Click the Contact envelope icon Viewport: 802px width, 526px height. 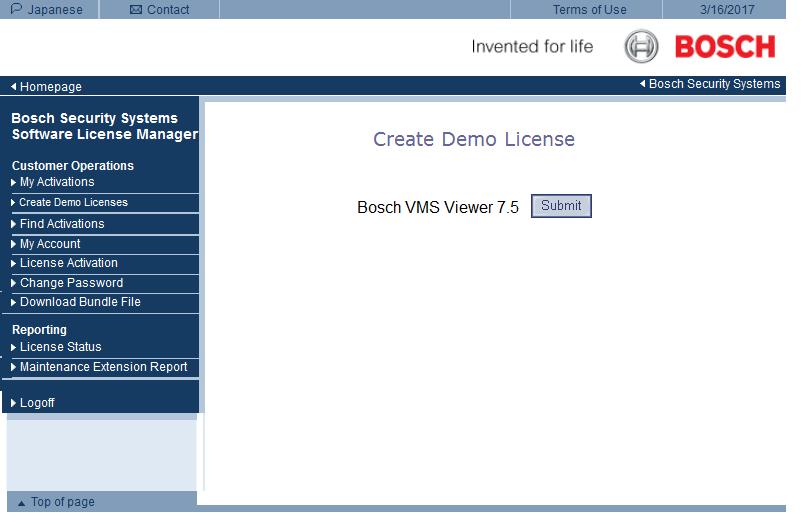pos(136,10)
